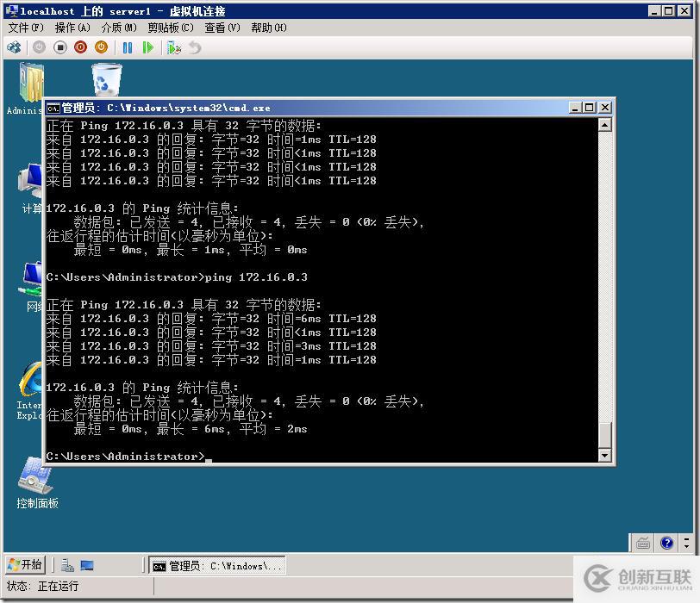The image size is (700, 603).
Task: Open the 查看(V) menu
Action: click(x=222, y=28)
